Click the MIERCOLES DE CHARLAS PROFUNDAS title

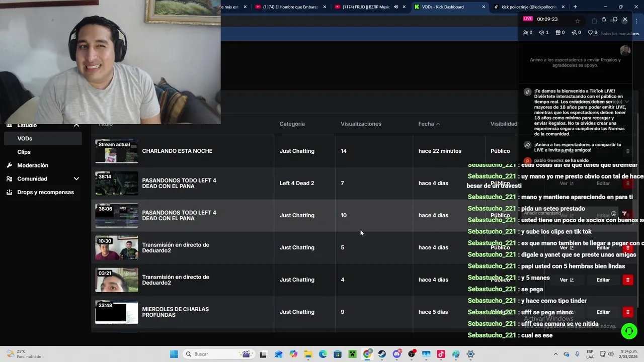point(175,312)
